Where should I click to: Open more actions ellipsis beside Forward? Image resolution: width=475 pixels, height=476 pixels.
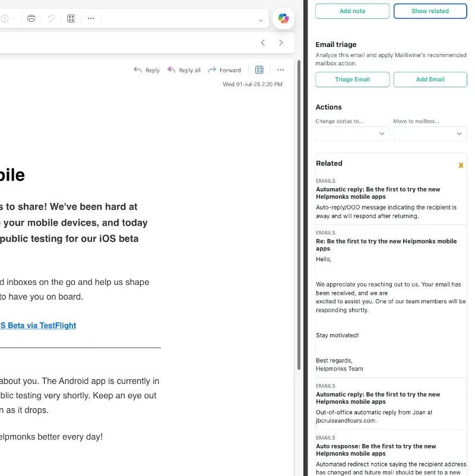click(x=280, y=70)
